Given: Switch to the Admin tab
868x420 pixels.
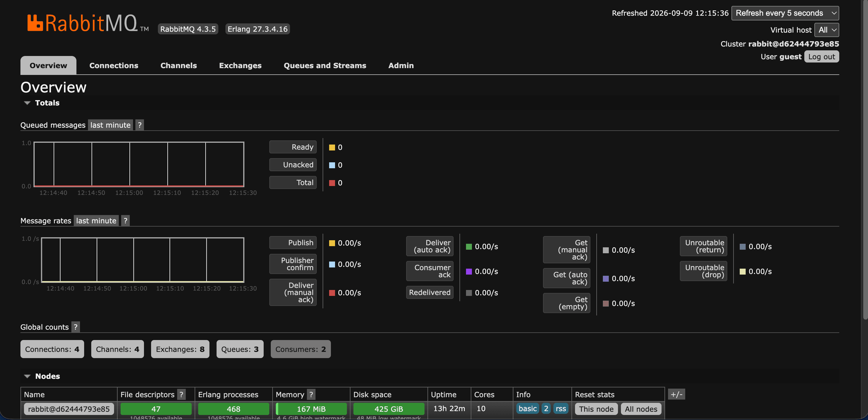Looking at the screenshot, I should point(401,65).
